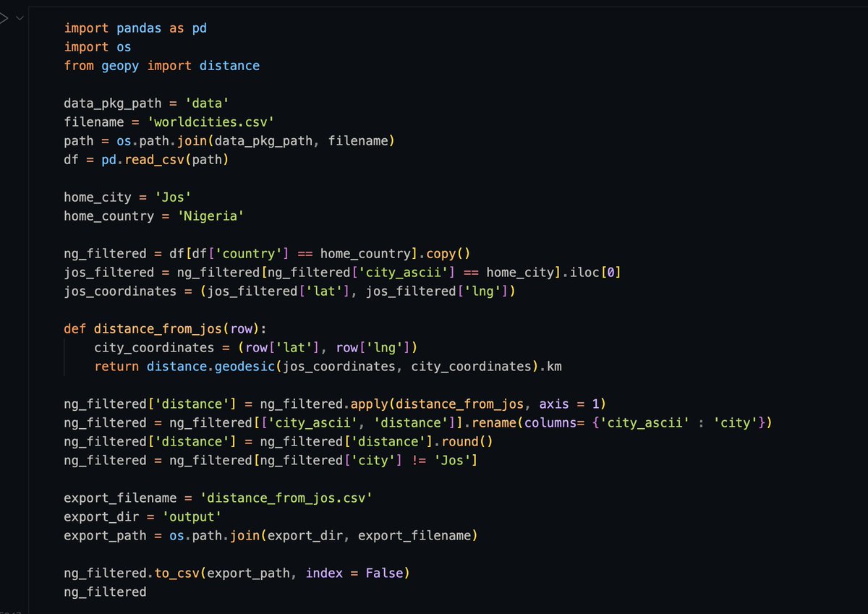Click the export_path = os.path.join line

coord(271,536)
